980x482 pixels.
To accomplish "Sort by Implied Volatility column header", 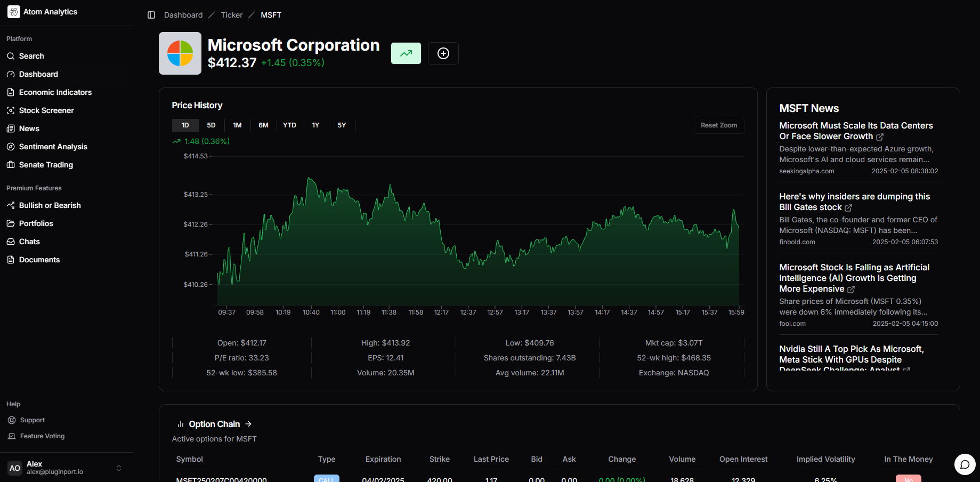I will tap(825, 459).
